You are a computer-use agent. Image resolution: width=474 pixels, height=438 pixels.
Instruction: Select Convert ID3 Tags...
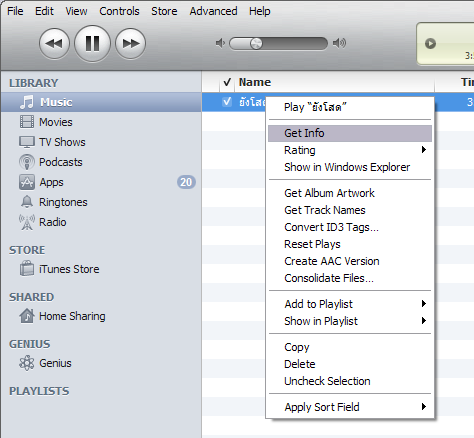pos(350,227)
